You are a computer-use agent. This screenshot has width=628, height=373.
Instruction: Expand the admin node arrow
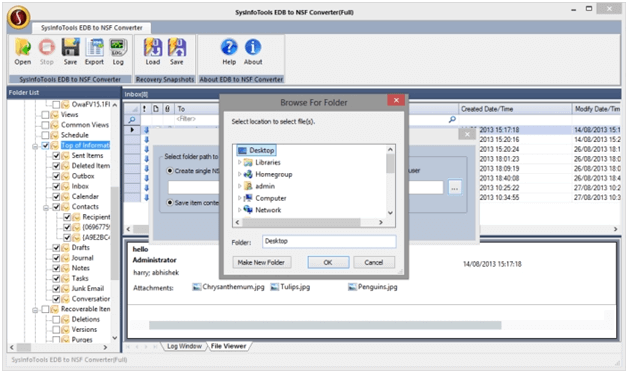[240, 186]
